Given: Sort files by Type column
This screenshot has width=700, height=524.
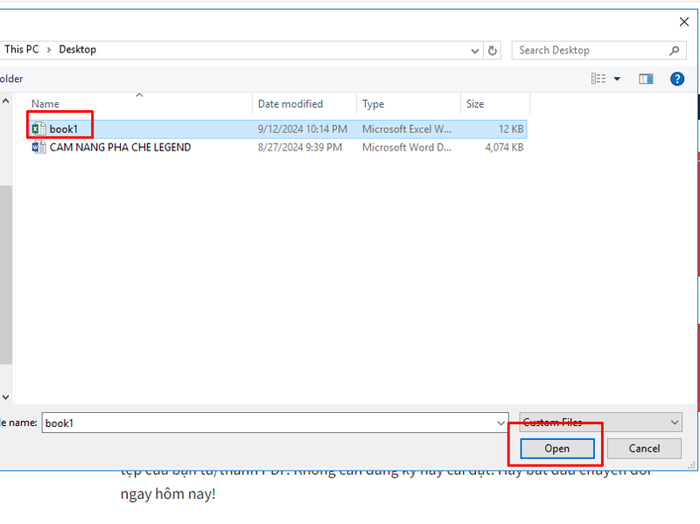Looking at the screenshot, I should click(408, 104).
